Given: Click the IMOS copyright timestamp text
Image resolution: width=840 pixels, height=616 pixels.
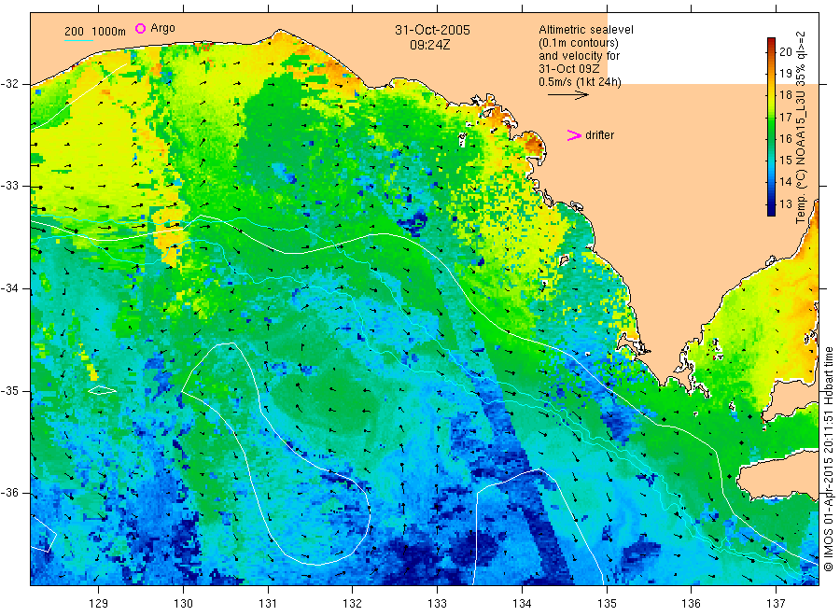Looking at the screenshot, I should click(828, 458).
